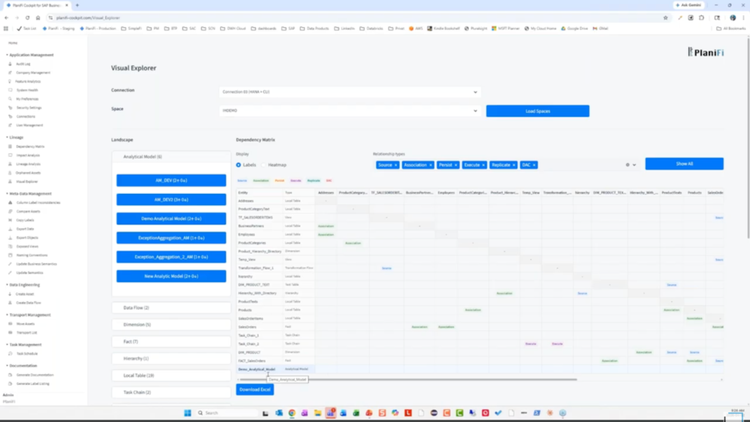The image size is (750, 422).
Task: Click the System Health icon
Action: pyautogui.click(x=10, y=90)
